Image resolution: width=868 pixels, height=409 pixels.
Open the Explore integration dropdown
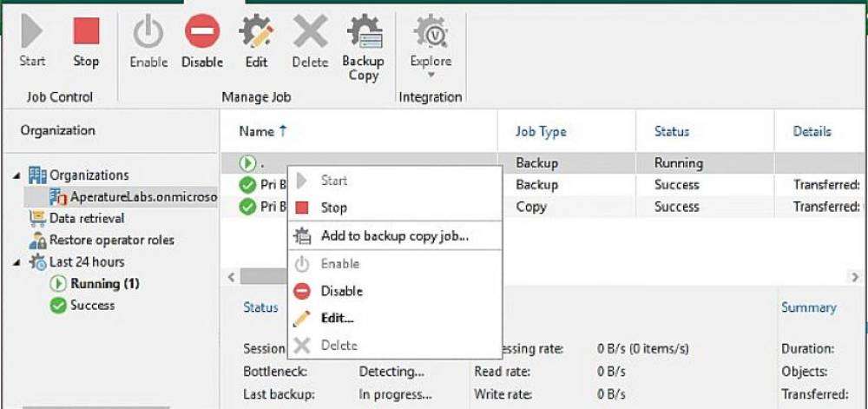point(431,48)
